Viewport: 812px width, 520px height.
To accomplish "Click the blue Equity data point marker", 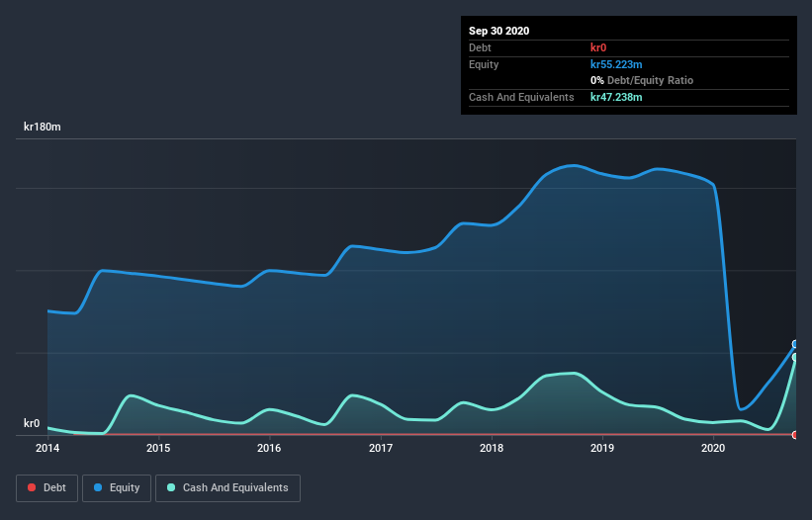I will 795,344.
